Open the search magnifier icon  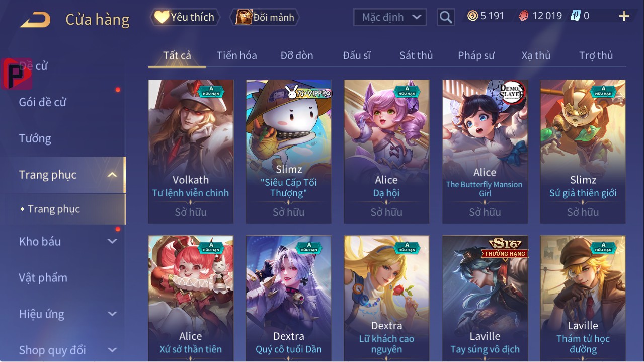pos(446,17)
